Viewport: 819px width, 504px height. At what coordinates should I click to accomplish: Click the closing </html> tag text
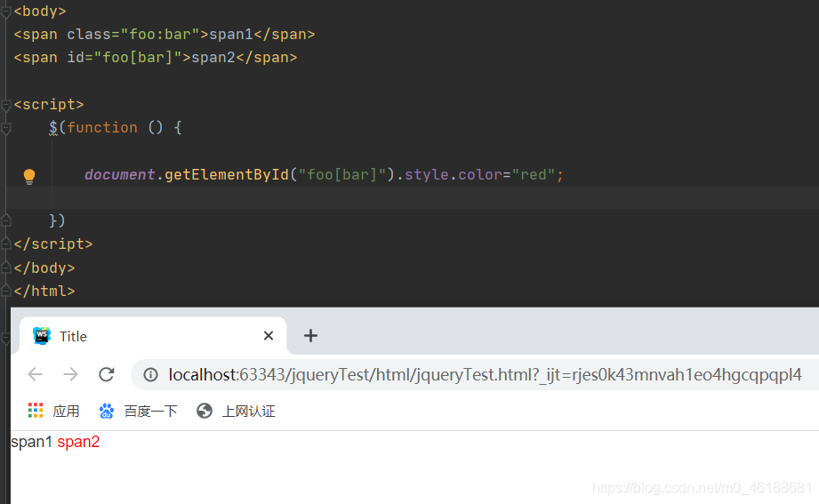44,291
